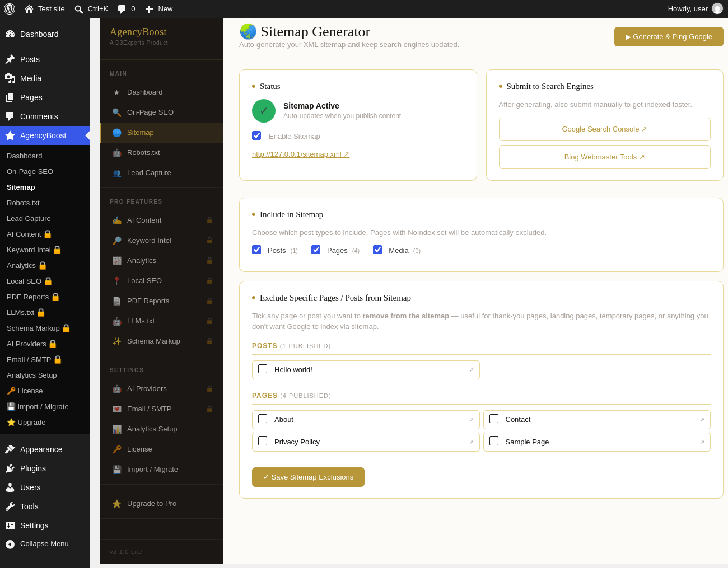This screenshot has width=728, height=568.
Task: Tick the Privacy Policy exclusion checkbox
Action: pyautogui.click(x=263, y=441)
